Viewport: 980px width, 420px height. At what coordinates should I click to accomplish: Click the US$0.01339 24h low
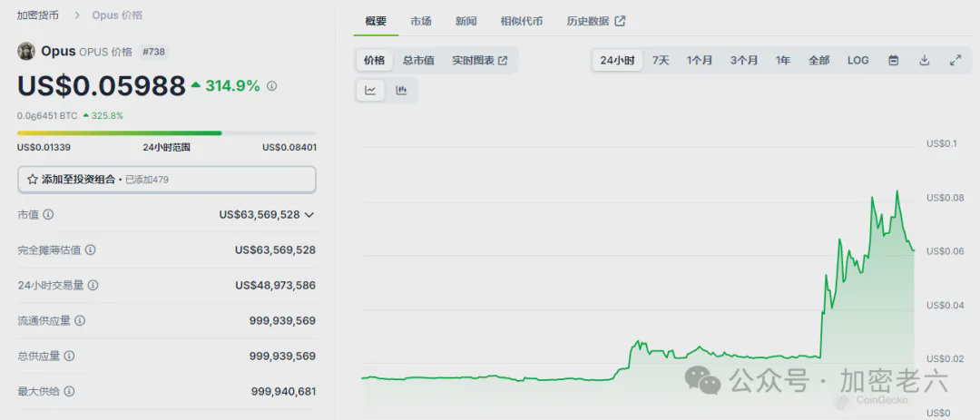(x=44, y=148)
